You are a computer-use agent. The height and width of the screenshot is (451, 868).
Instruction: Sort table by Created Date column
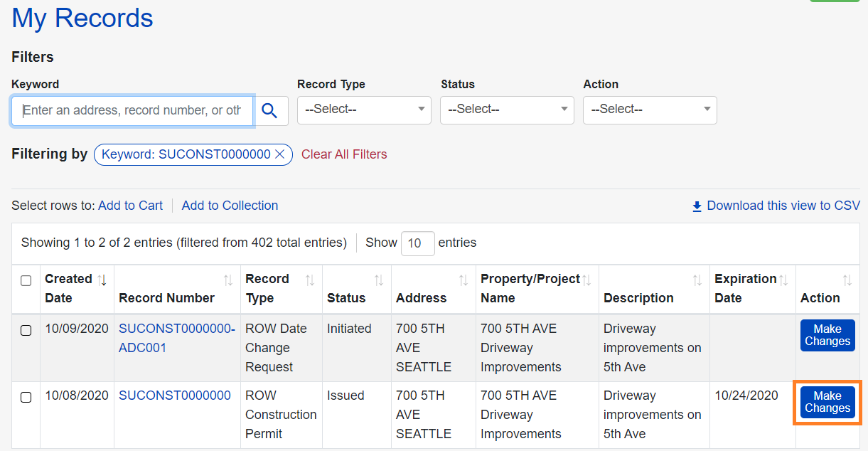(102, 280)
